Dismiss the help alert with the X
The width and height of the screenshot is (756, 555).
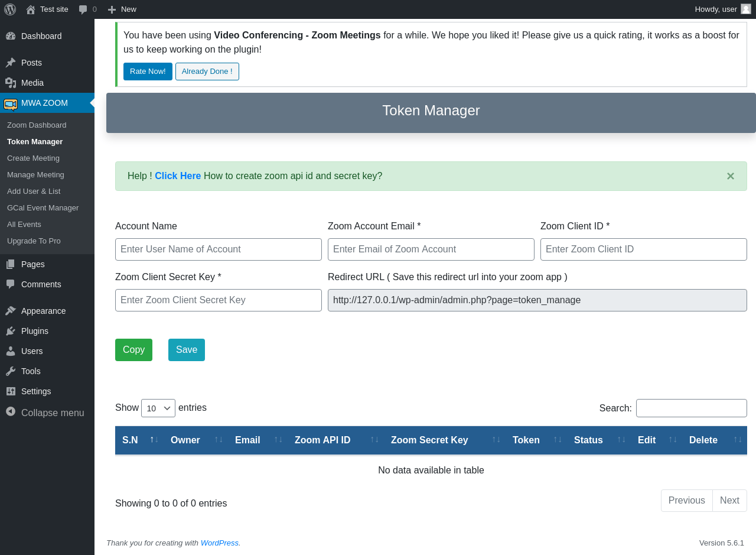click(731, 176)
